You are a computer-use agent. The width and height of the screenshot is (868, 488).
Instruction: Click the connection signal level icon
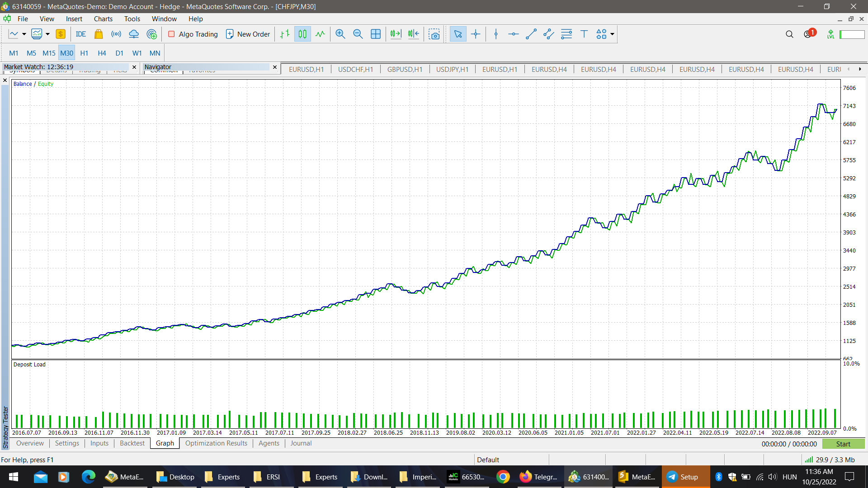[x=831, y=34]
